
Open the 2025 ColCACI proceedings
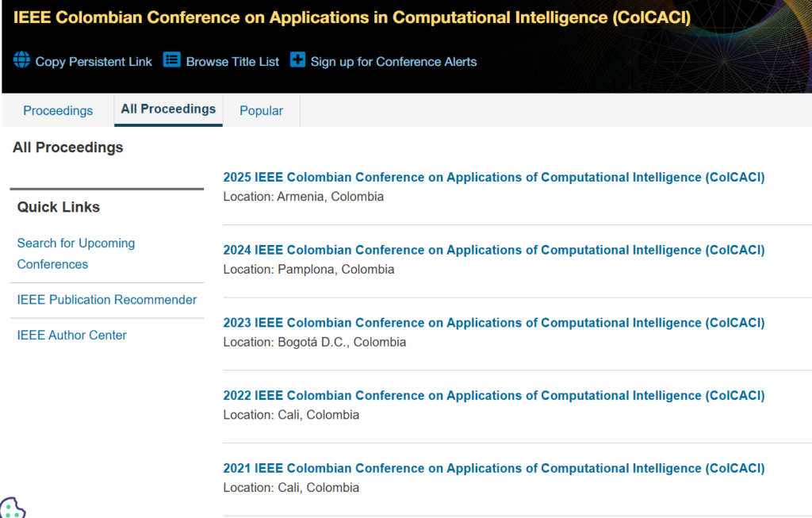tap(493, 178)
